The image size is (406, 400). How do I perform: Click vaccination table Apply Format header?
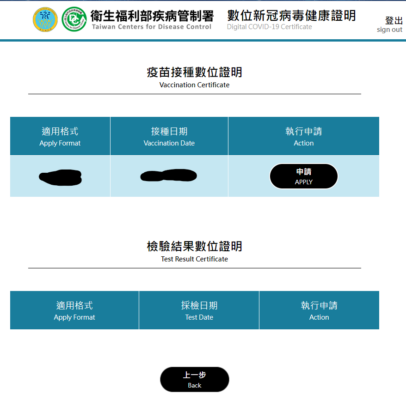click(60, 136)
